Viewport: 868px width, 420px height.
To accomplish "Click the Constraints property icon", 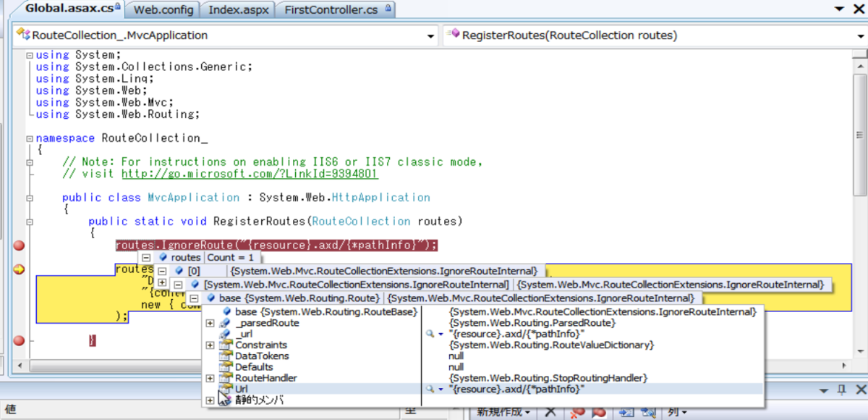I will click(225, 345).
